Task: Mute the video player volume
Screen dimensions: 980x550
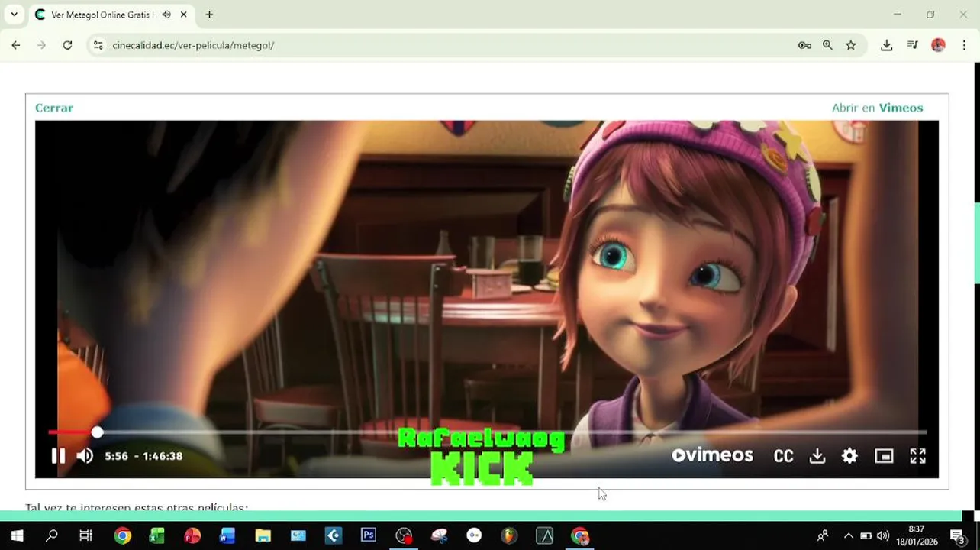Action: coord(85,456)
